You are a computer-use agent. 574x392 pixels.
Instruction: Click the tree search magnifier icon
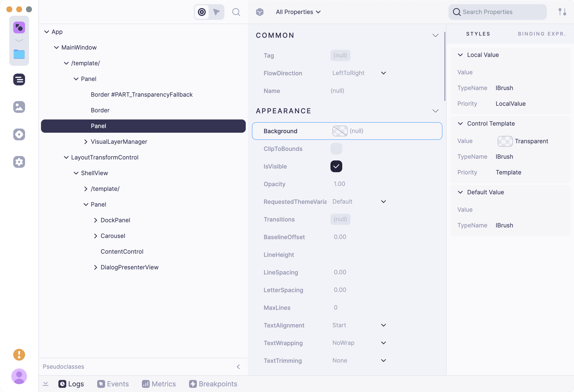236,12
